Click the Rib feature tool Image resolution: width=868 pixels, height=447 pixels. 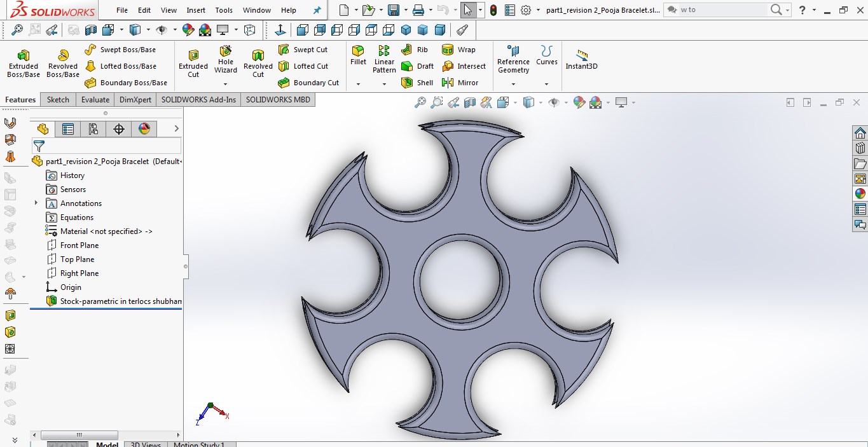(415, 50)
